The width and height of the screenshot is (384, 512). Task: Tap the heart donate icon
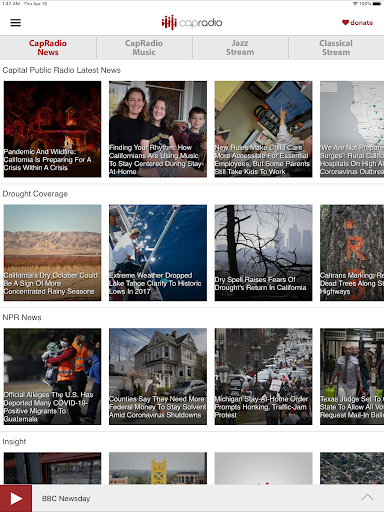(345, 23)
